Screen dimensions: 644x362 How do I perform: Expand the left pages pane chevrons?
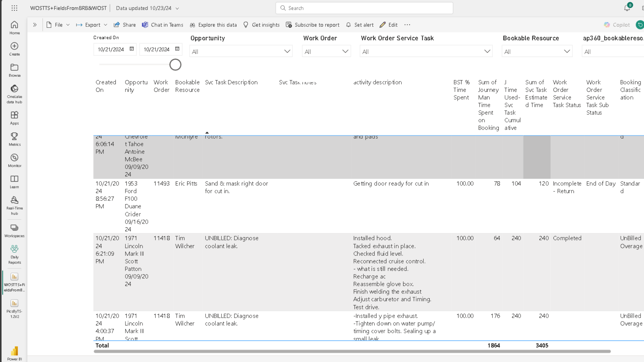35,25
